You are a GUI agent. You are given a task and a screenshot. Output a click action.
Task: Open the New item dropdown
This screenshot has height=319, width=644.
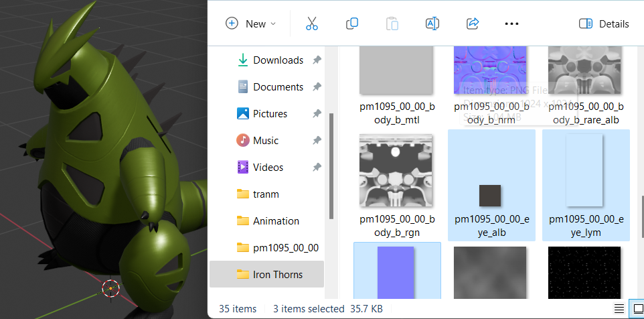(x=250, y=24)
